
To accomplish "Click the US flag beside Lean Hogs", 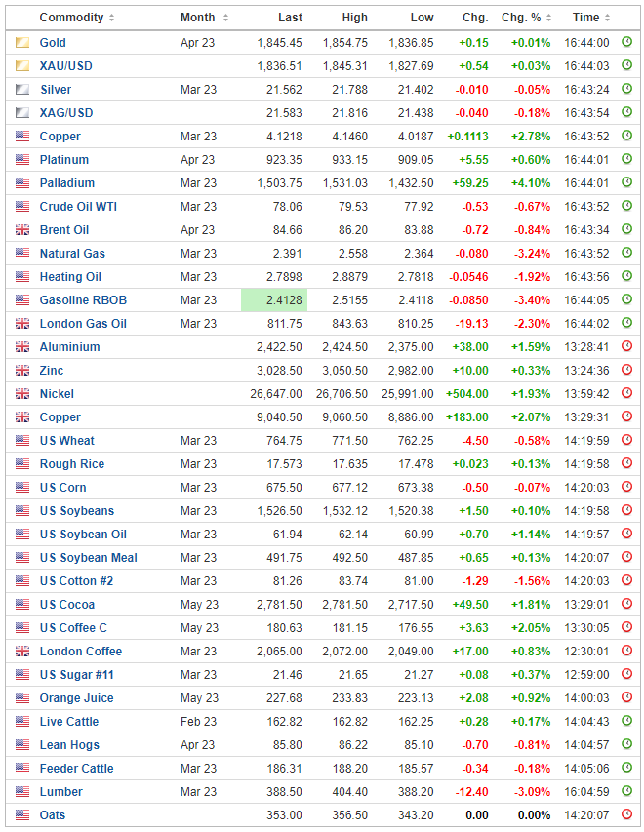I will click(x=22, y=744).
